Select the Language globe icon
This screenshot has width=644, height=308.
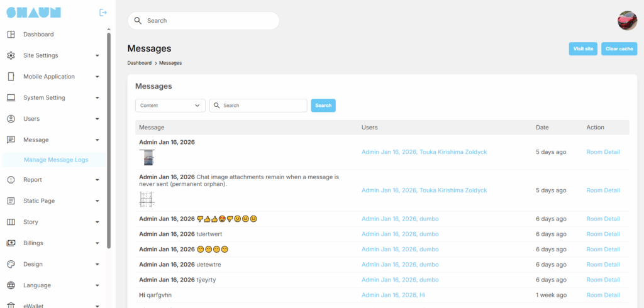tap(11, 285)
